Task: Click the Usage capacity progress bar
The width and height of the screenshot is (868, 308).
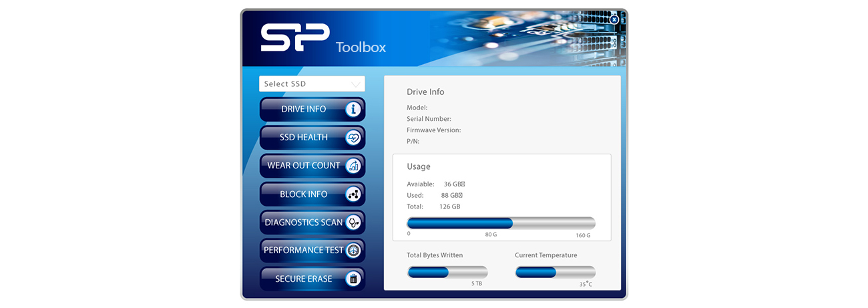Action: click(x=501, y=223)
